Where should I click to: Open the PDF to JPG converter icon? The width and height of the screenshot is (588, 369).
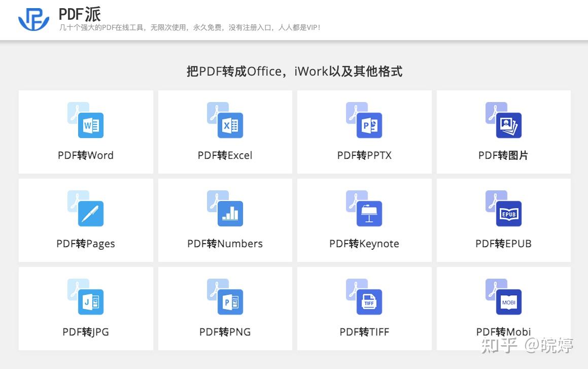pos(86,296)
